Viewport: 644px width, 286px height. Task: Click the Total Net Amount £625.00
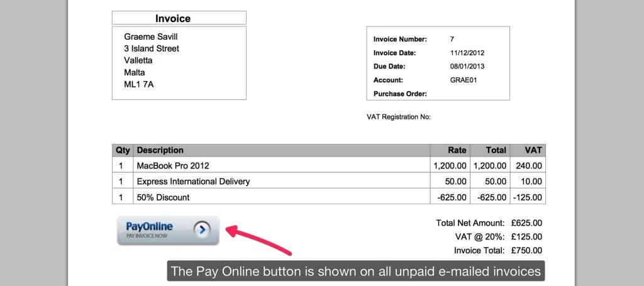pos(526,223)
